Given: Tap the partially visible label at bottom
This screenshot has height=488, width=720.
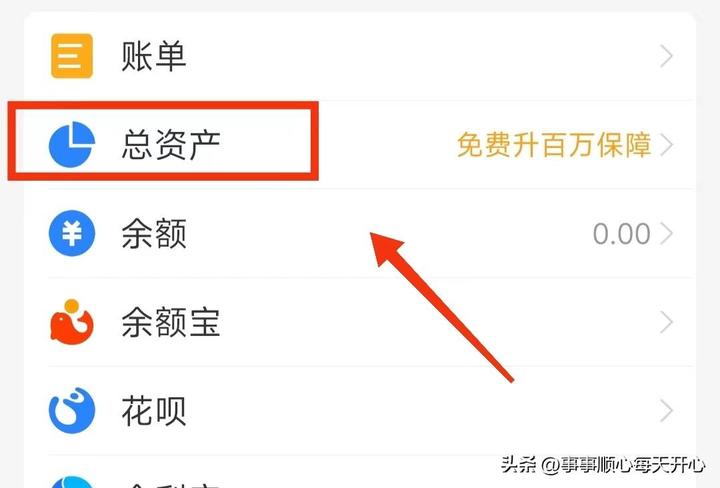Looking at the screenshot, I should pos(171,484).
